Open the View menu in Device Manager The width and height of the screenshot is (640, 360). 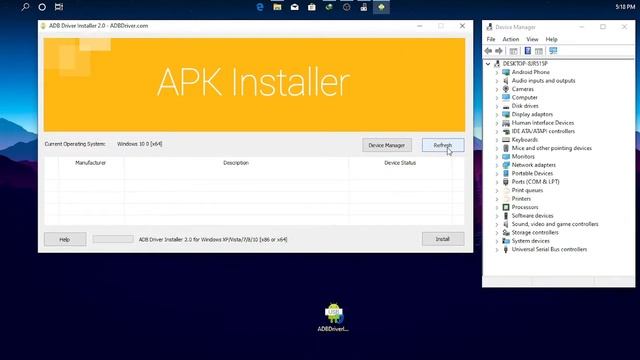(532, 39)
